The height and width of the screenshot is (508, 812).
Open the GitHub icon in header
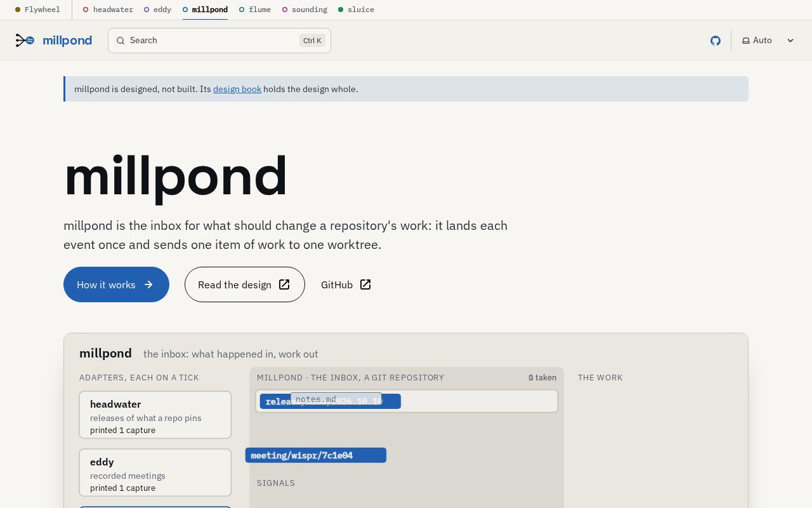(x=716, y=41)
